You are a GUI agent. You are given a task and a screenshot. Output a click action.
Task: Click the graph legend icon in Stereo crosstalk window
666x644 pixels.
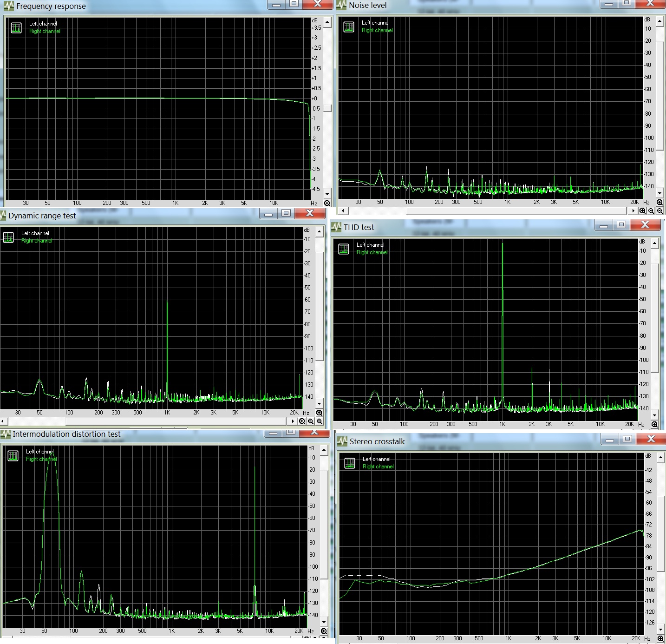350,463
